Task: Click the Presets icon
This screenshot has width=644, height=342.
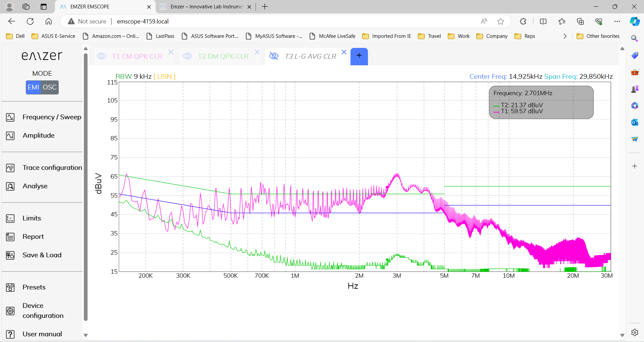Action: (x=10, y=287)
